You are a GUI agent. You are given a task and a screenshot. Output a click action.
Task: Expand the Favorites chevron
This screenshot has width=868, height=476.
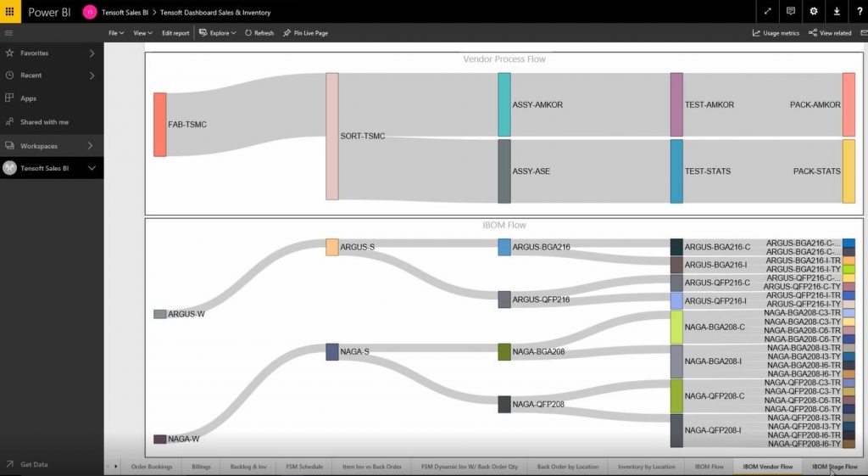[x=92, y=53]
